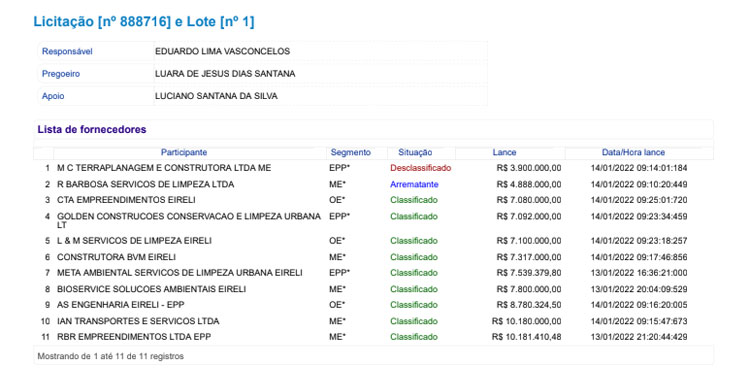Click the Desclassificado status text

coord(420,168)
